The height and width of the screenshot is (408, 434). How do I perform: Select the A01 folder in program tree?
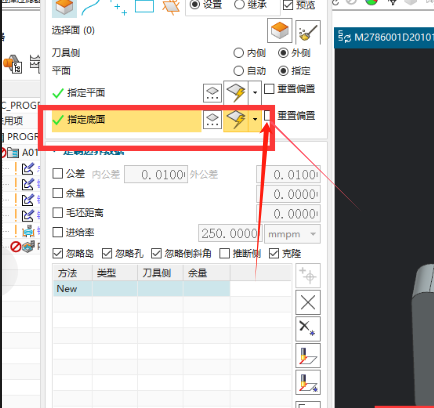point(29,153)
